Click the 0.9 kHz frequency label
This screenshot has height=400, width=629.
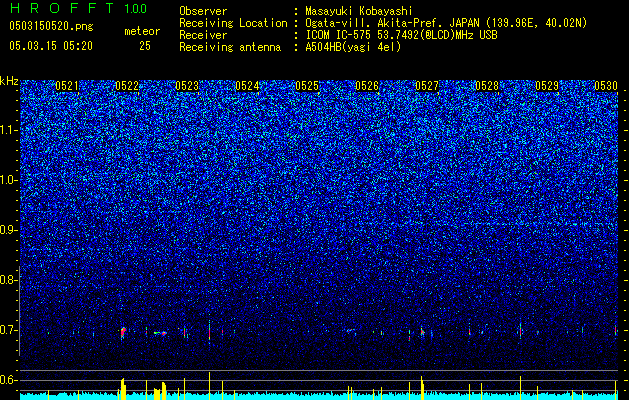coord(8,230)
